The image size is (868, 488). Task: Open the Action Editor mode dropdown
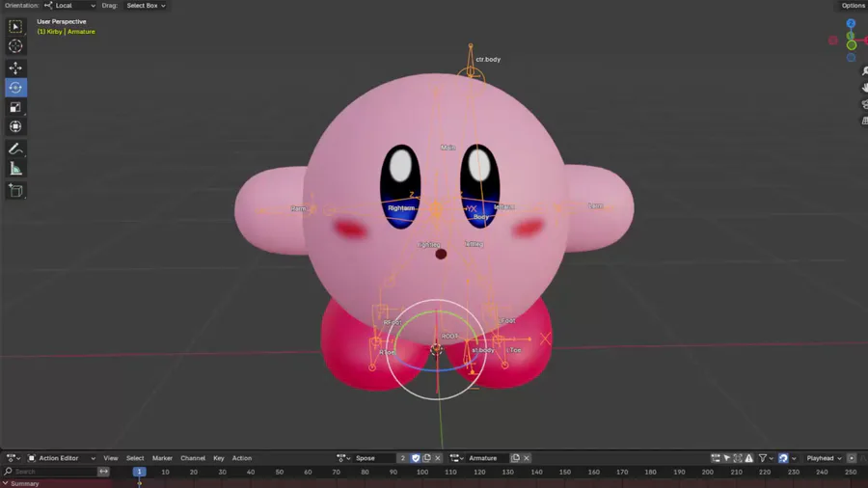point(62,458)
